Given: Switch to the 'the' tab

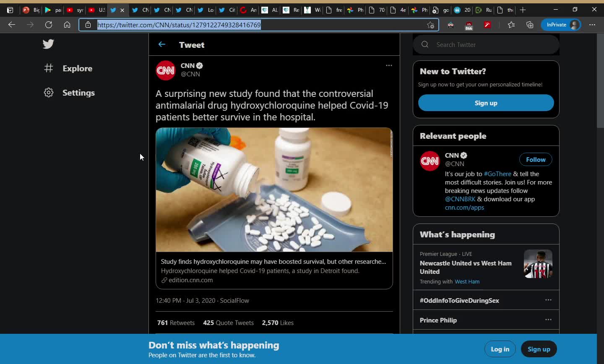Looking at the screenshot, I should tap(506, 10).
